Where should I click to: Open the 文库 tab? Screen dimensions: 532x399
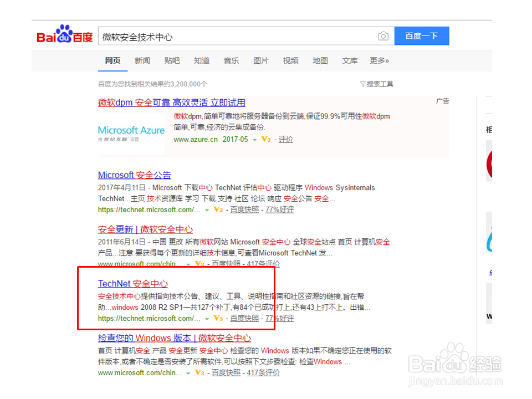350,61
